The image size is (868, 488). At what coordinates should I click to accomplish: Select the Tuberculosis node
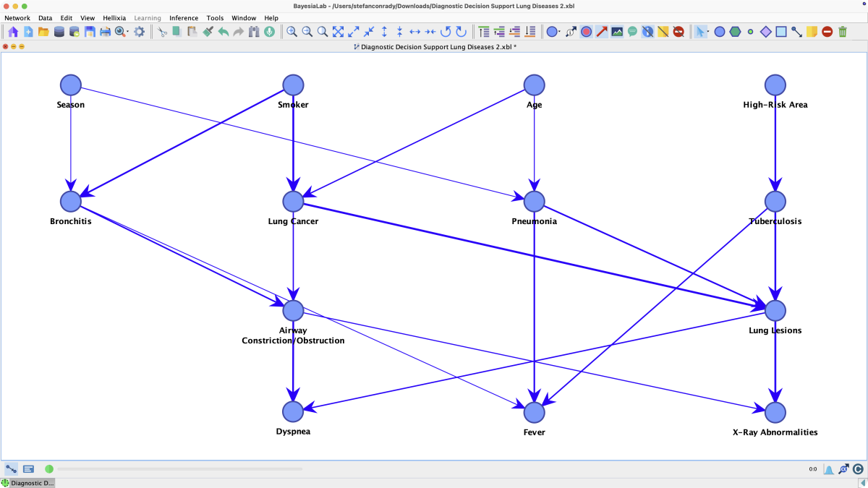(775, 201)
